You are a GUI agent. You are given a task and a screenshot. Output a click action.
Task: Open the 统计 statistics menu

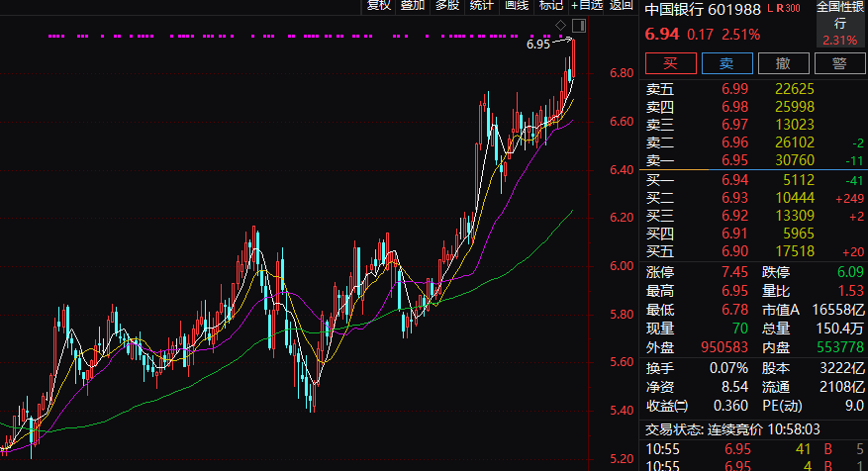click(481, 6)
